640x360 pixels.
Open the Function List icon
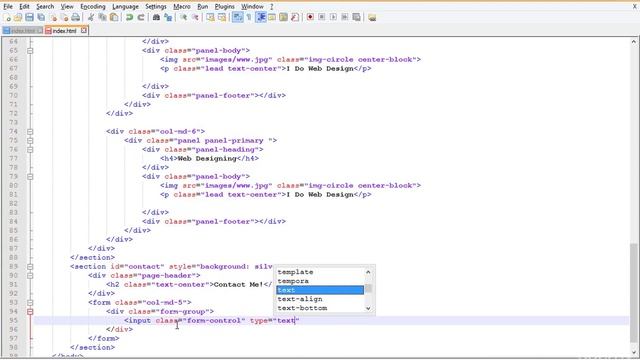(295, 17)
